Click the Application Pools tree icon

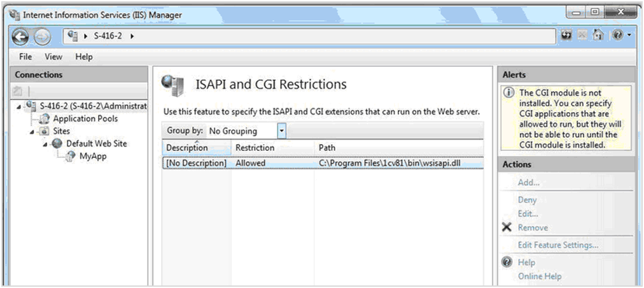tap(44, 119)
